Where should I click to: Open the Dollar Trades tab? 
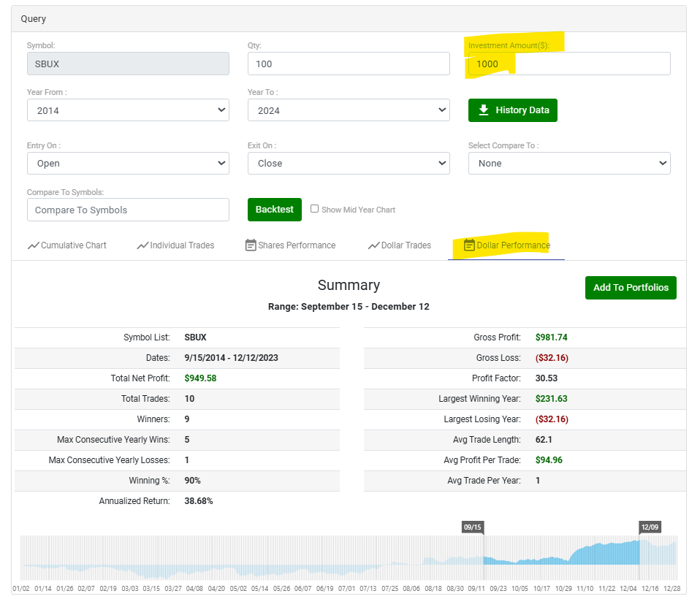click(400, 245)
